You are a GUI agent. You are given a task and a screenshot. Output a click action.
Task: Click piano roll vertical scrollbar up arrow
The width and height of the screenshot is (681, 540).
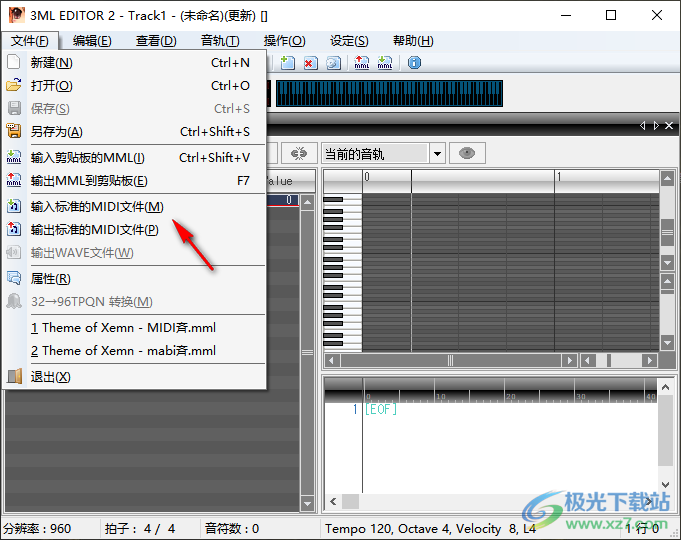667,178
